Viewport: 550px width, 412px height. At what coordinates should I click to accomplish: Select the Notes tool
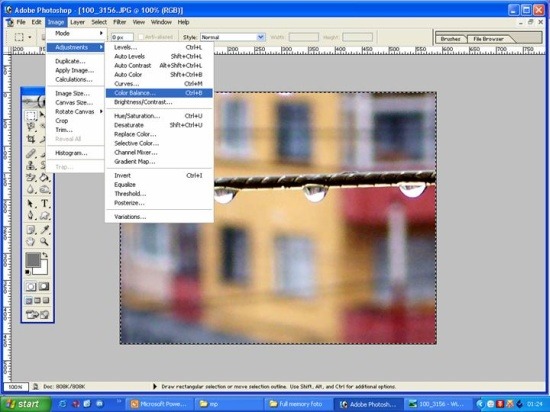31,230
